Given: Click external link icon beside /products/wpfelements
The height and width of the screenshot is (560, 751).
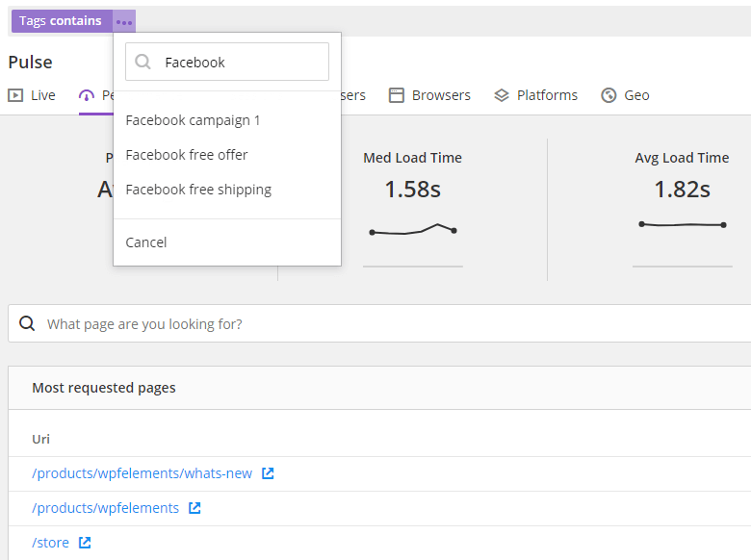Looking at the screenshot, I should (194, 508).
